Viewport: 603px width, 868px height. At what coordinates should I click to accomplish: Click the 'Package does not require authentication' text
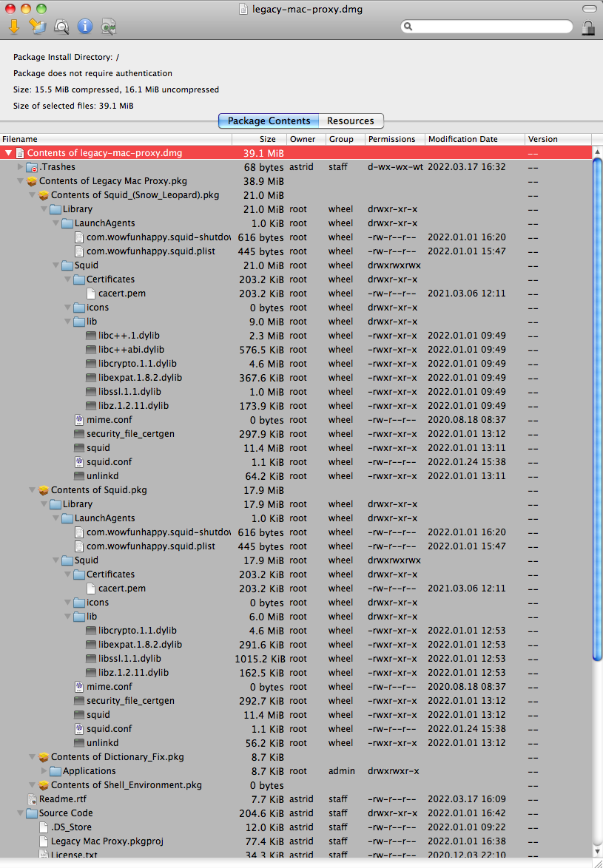click(92, 73)
